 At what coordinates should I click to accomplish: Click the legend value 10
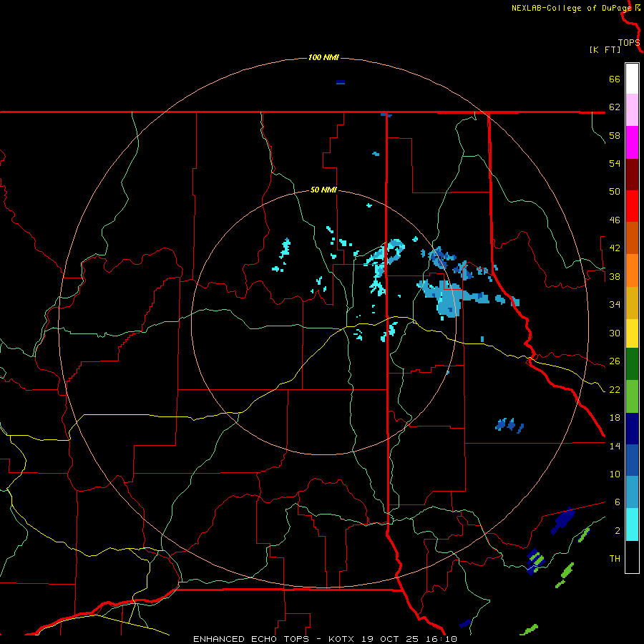(615, 474)
